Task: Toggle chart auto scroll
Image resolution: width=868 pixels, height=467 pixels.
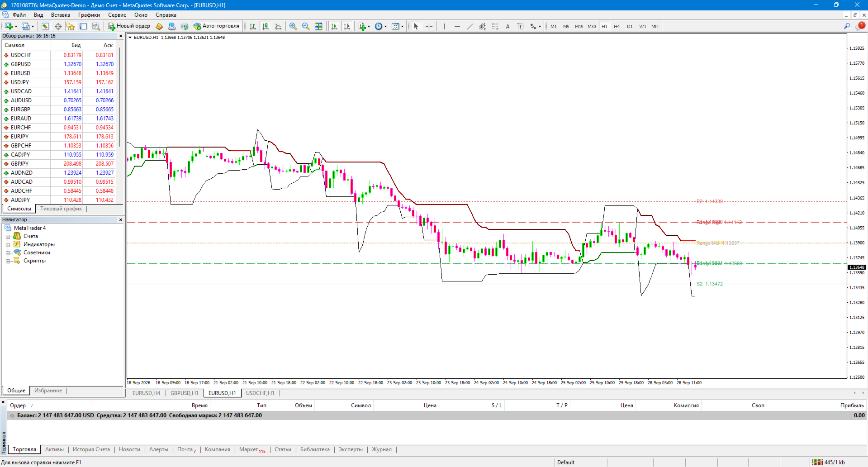Action: tap(334, 26)
